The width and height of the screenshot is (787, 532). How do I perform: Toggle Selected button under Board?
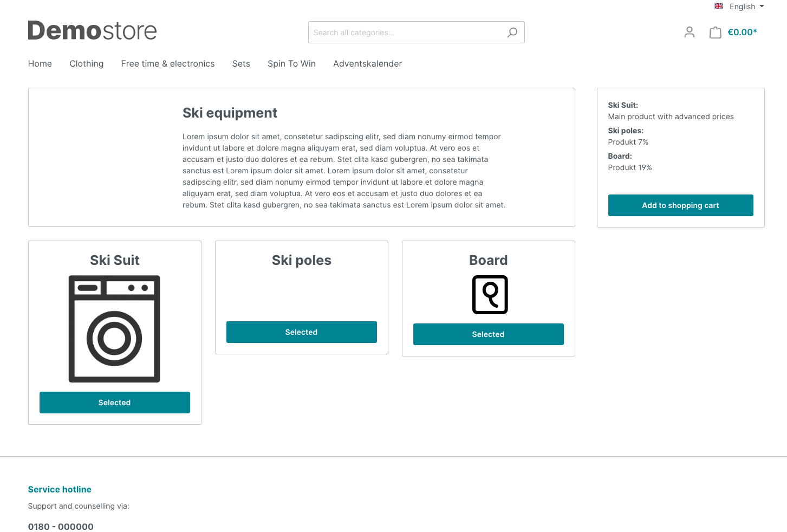489,334
